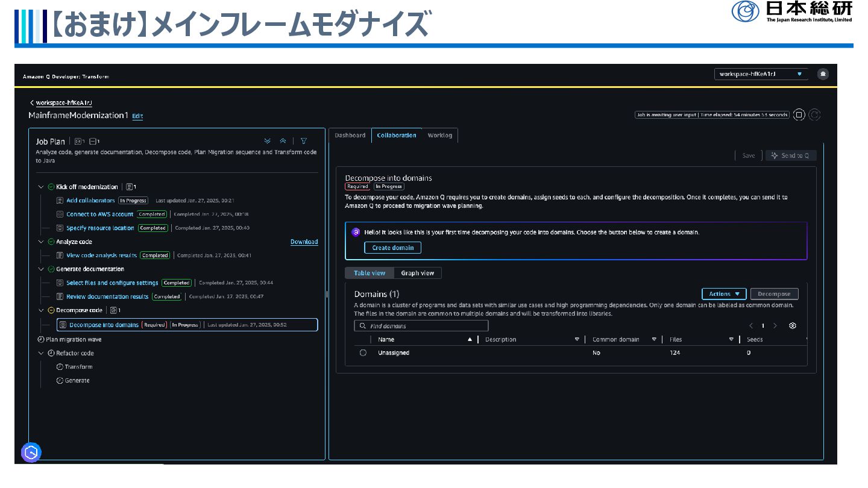Click the green check beside Kick off modernization
Image resolution: width=868 pixels, height=488 pixels.
pyautogui.click(x=51, y=187)
